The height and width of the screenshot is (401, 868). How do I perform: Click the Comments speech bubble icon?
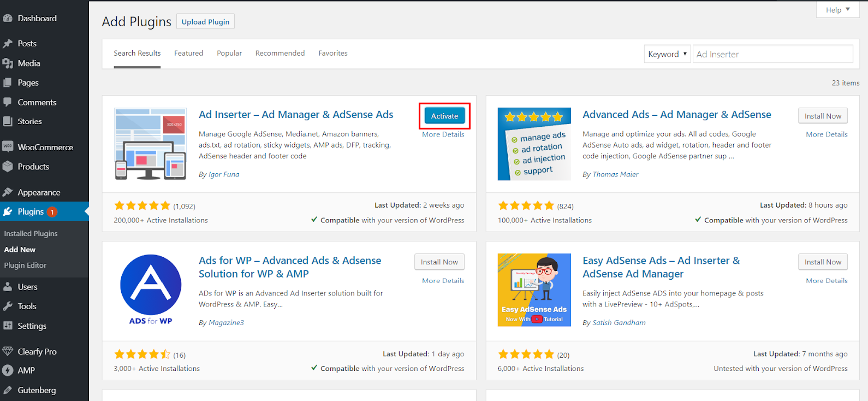tap(8, 102)
